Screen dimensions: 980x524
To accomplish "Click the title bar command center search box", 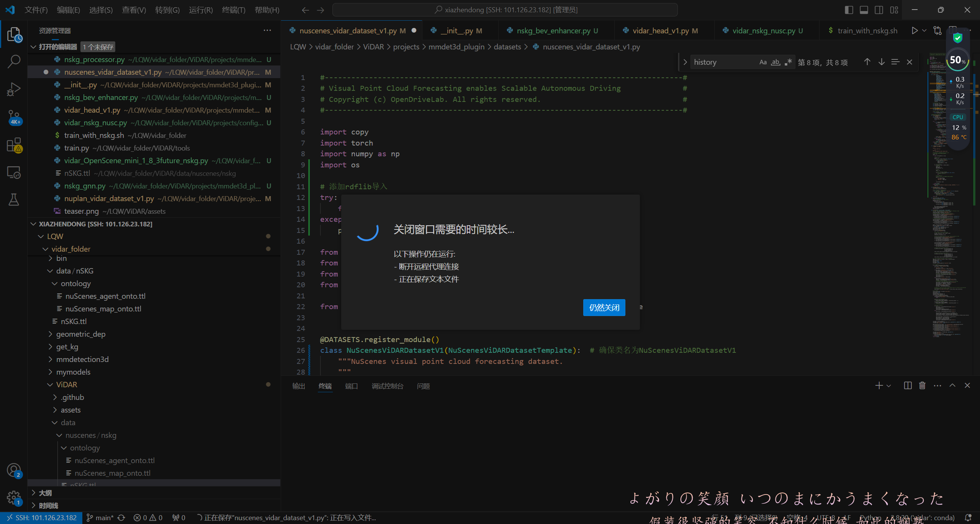I will tap(505, 10).
